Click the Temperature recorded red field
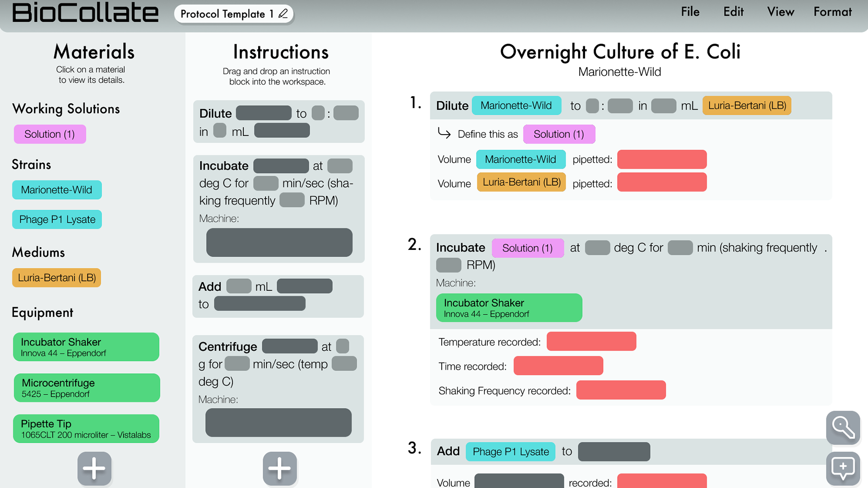This screenshot has height=488, width=868. pyautogui.click(x=591, y=342)
